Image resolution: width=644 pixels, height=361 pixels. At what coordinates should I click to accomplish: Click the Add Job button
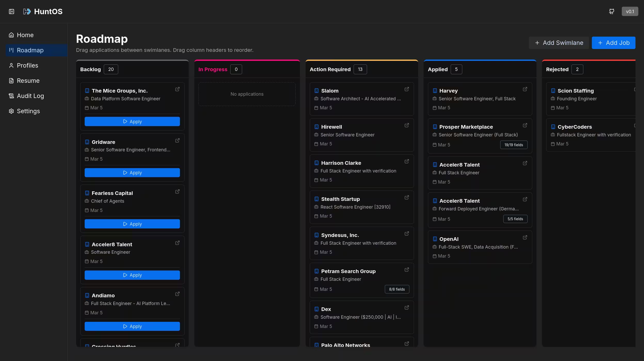point(613,43)
